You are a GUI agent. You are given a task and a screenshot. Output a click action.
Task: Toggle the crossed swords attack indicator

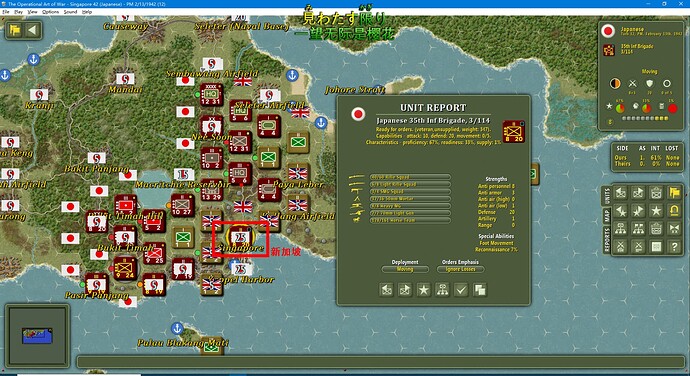(x=632, y=84)
